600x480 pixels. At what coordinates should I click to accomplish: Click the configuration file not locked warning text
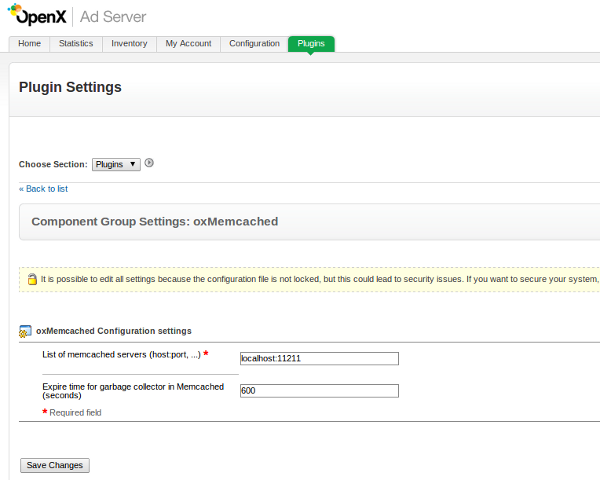pyautogui.click(x=320, y=279)
